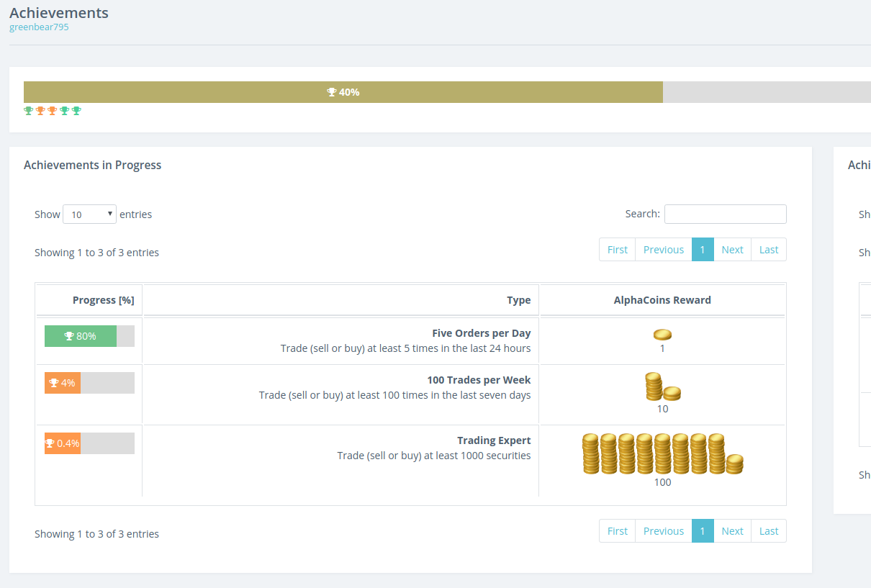Click the last trophy icon below the 40% bar
This screenshot has height=588, width=871.
pyautogui.click(x=76, y=111)
